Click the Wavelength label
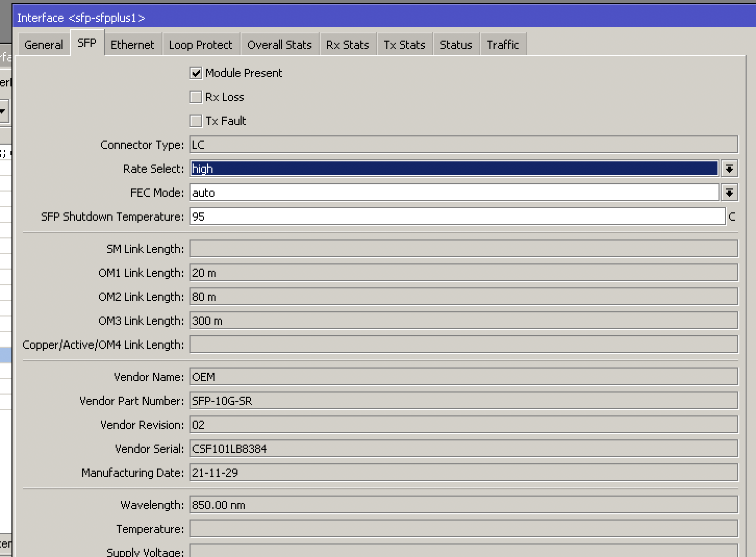Image resolution: width=756 pixels, height=557 pixels. point(152,505)
